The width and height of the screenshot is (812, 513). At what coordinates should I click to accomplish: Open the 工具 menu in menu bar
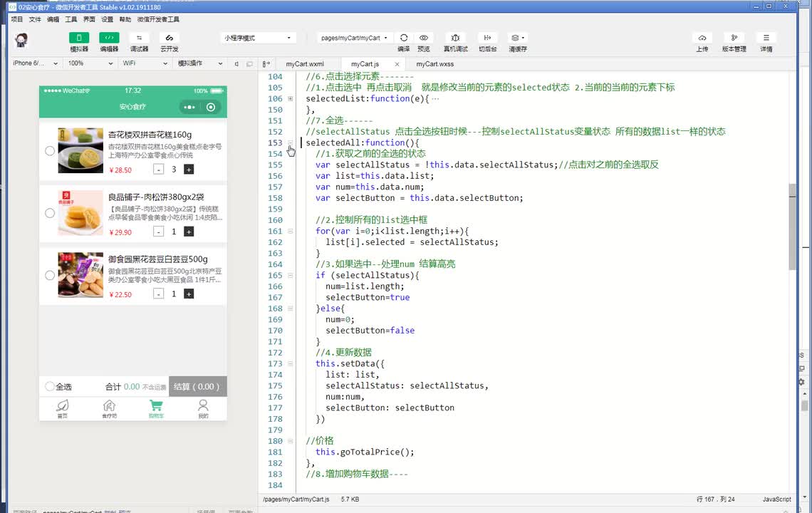(x=71, y=20)
